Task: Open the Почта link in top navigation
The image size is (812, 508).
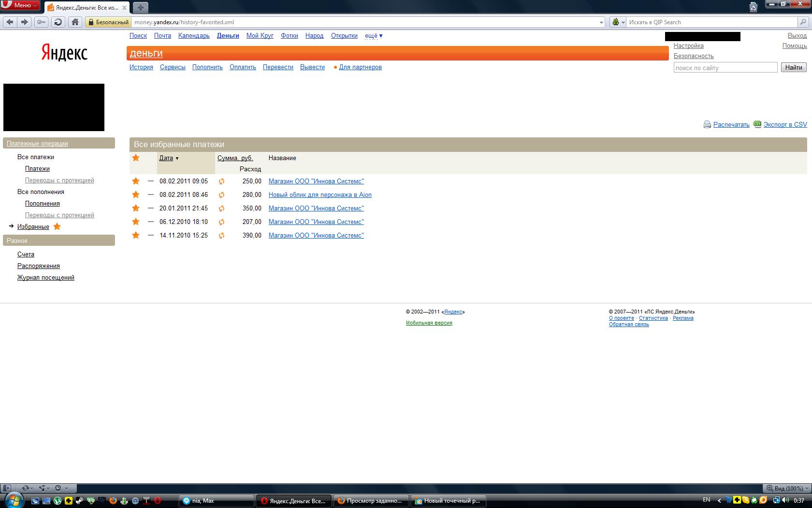Action: pyautogui.click(x=162, y=36)
